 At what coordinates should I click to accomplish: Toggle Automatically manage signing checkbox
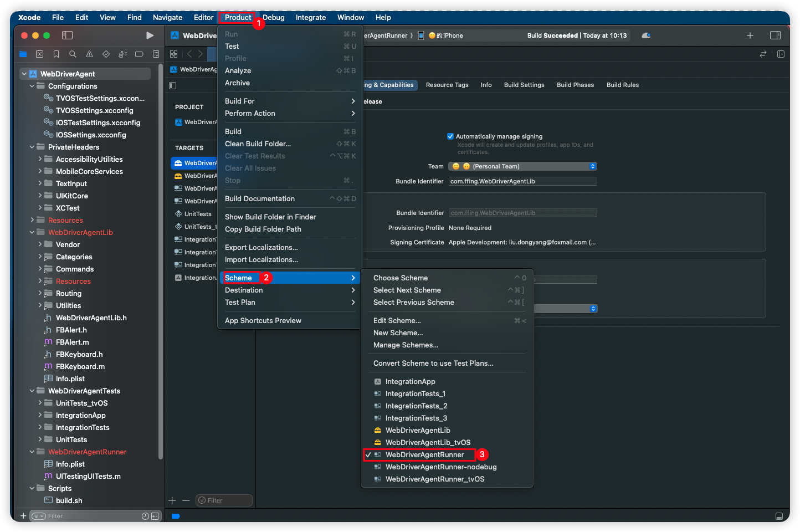[450, 136]
